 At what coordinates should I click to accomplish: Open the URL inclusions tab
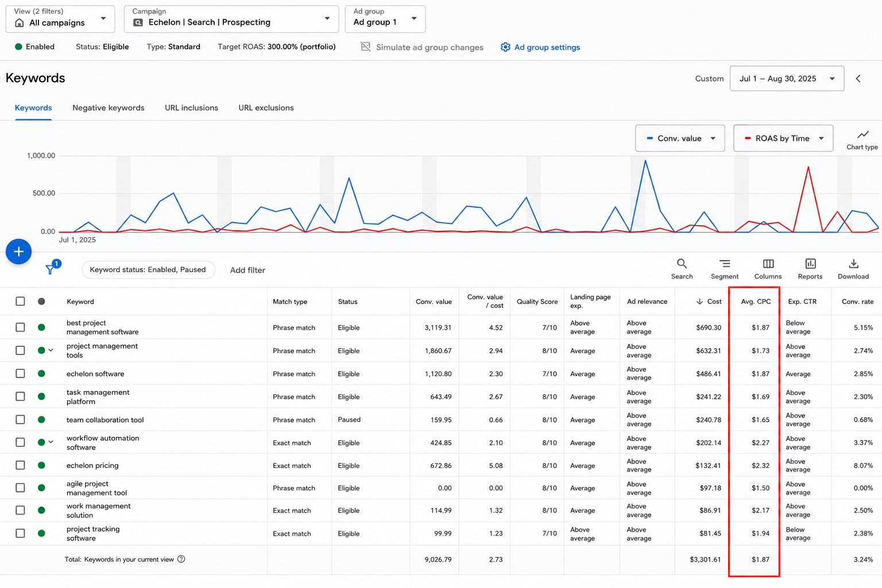click(191, 108)
